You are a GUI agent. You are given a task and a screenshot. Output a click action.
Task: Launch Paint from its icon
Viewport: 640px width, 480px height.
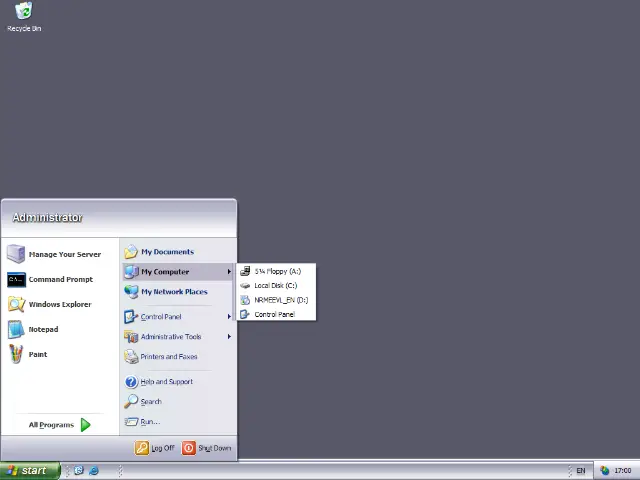(16, 354)
